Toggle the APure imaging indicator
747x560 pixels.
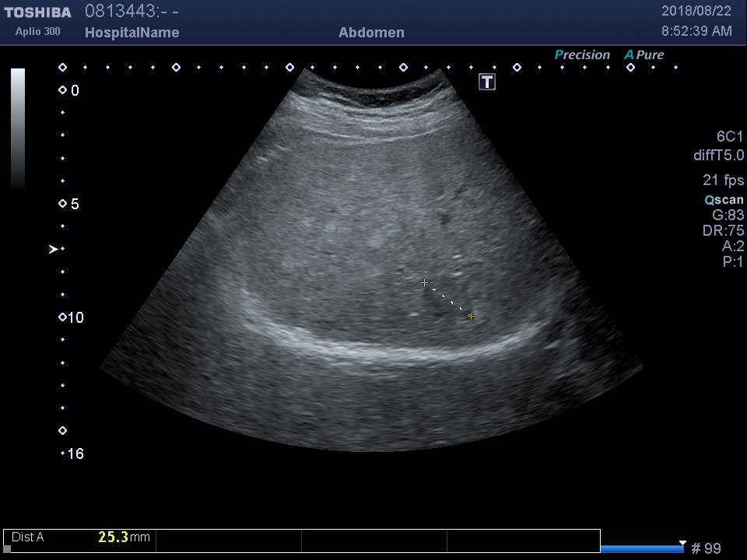coord(644,55)
